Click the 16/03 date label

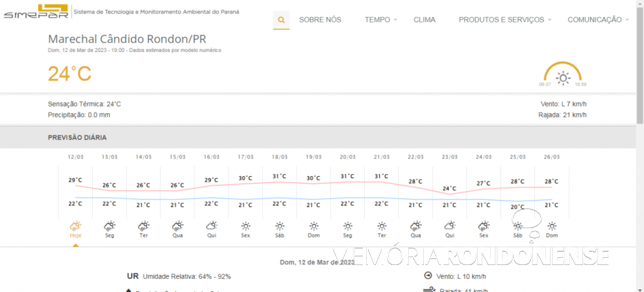click(212, 157)
